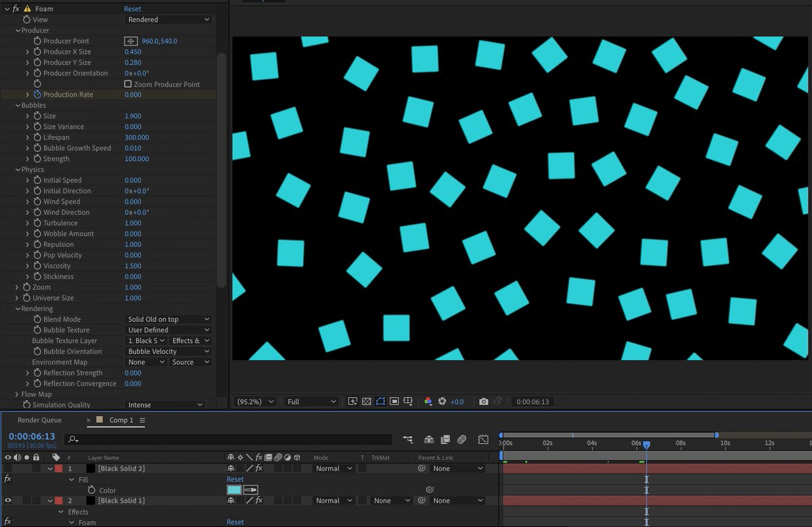Screen dimensions: 812x527
Task: Click the label tag column icon
Action: click(56, 457)
